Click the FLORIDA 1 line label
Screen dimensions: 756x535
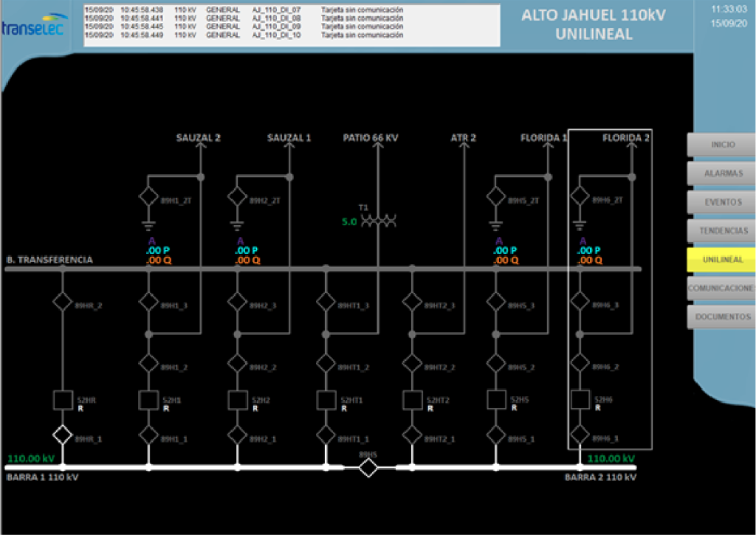pyautogui.click(x=543, y=137)
